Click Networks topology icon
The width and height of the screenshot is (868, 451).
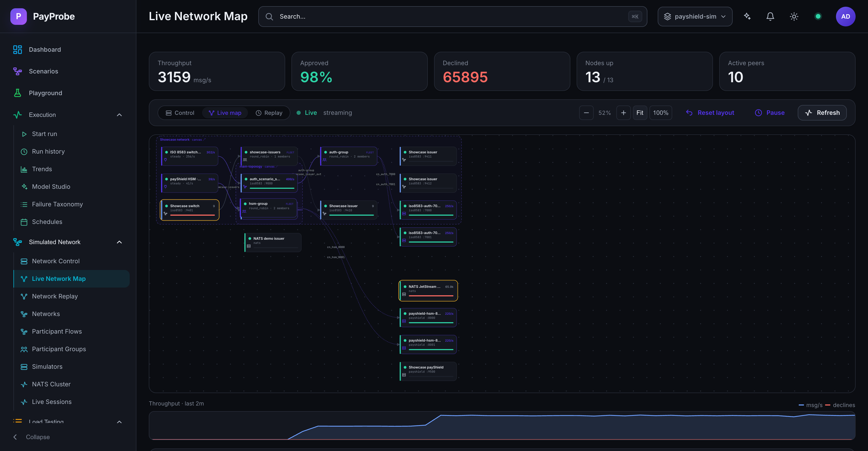24,314
